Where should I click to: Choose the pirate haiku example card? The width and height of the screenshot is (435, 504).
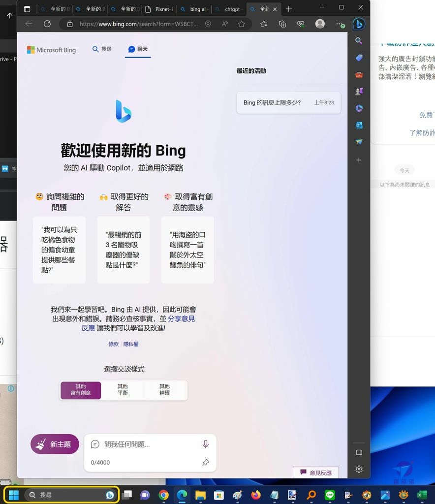tap(187, 250)
